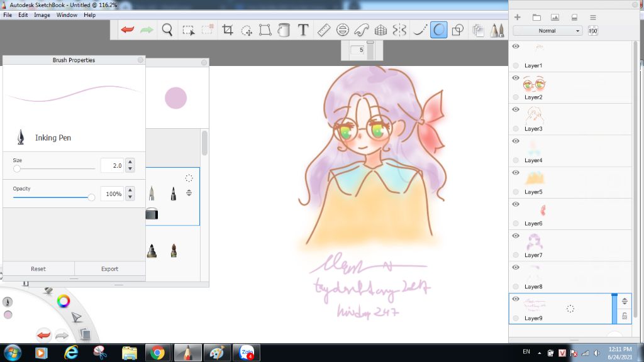The image size is (644, 362).
Task: Increase brush Size with up stepper
Action: [130, 162]
